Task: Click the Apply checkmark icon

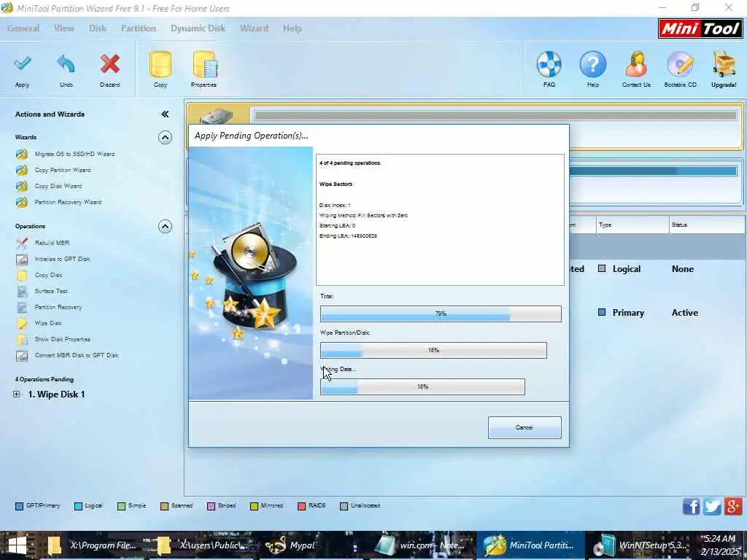Action: point(22,64)
